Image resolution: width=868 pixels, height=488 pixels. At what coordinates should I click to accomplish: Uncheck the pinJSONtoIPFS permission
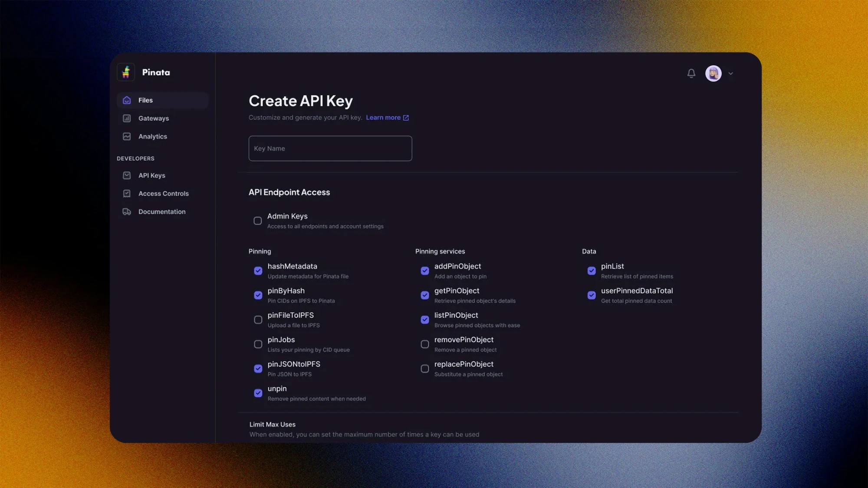coord(258,369)
